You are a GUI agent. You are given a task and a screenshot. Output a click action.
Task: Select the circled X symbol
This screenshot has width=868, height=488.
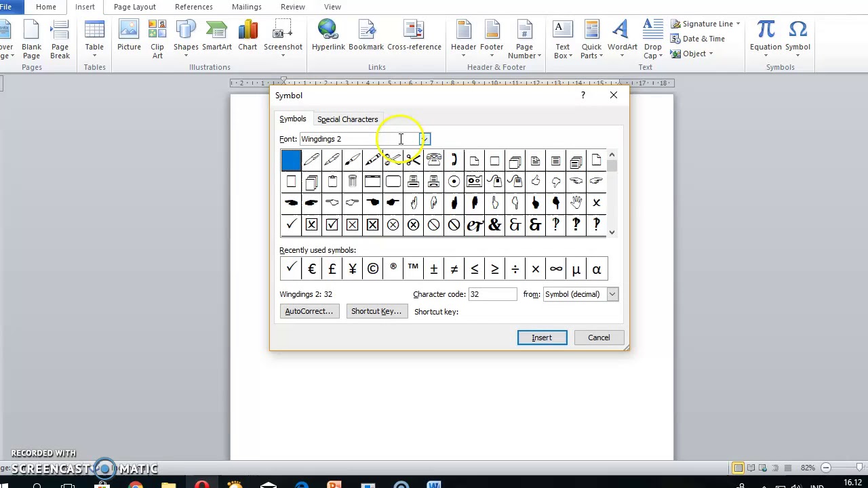(393, 224)
